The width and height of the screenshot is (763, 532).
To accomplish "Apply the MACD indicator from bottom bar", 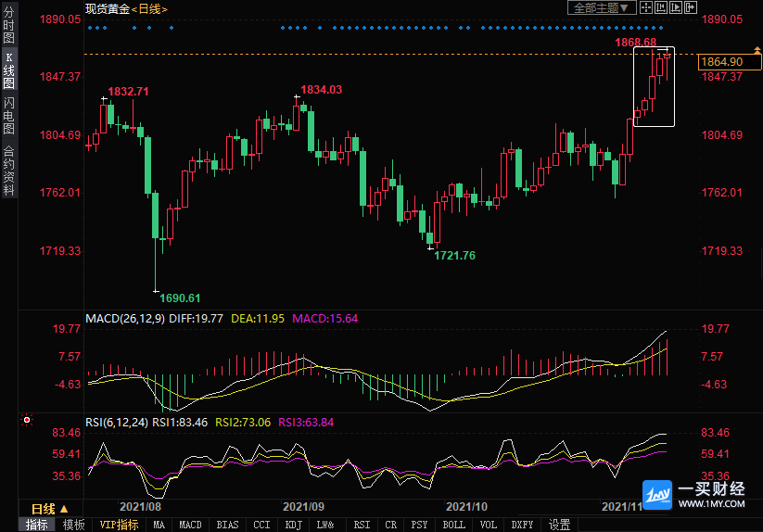I will click(x=190, y=525).
